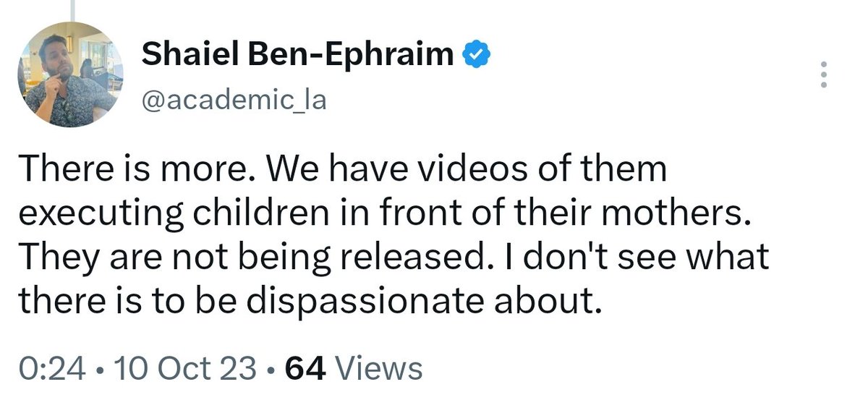
Task: Click the dot separator before 64 Views
Action: click(271, 369)
